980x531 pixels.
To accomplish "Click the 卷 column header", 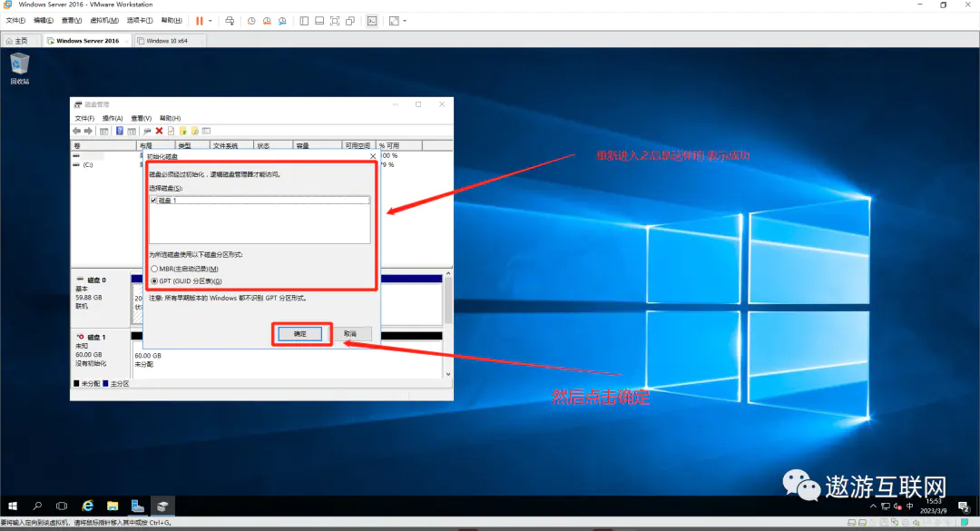I will (x=103, y=145).
